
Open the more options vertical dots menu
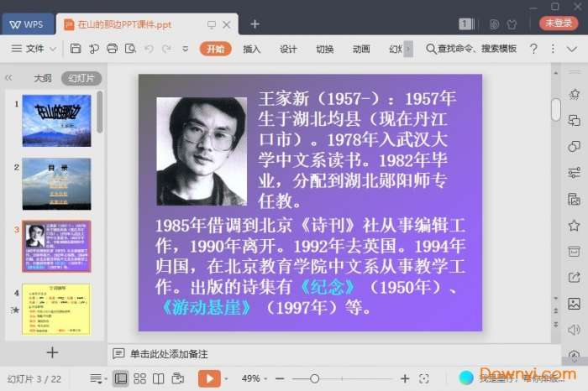553,49
